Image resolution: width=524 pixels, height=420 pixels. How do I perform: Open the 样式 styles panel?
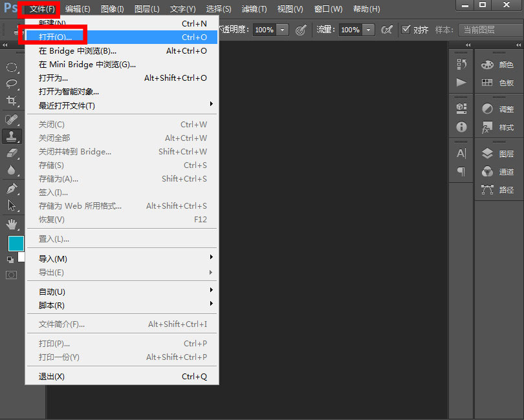point(497,127)
